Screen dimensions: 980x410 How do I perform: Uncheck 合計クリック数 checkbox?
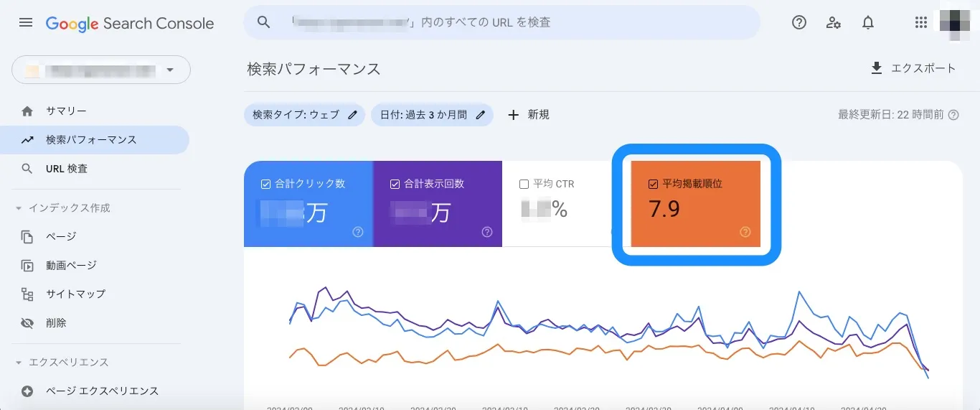click(266, 184)
